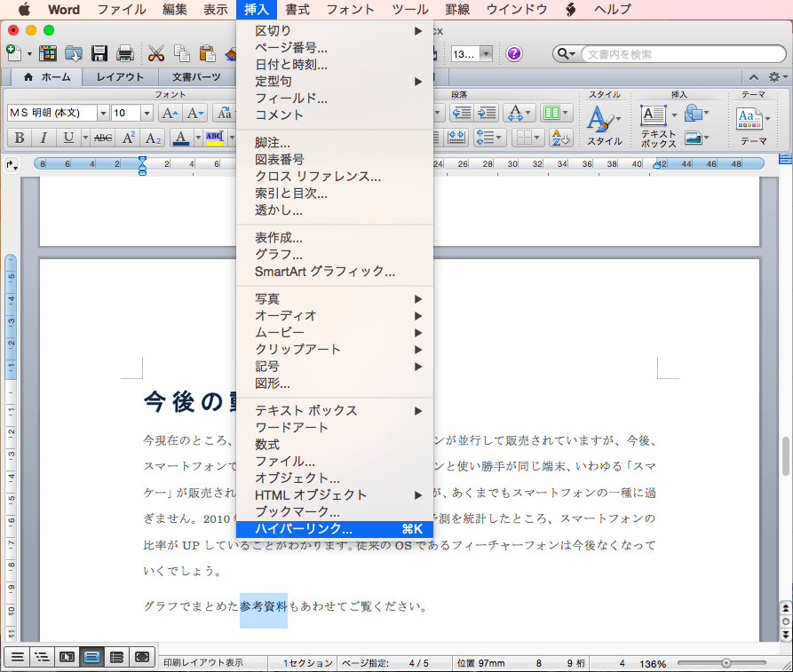Toggle Underline formatting
The width and height of the screenshot is (793, 672).
click(x=68, y=138)
